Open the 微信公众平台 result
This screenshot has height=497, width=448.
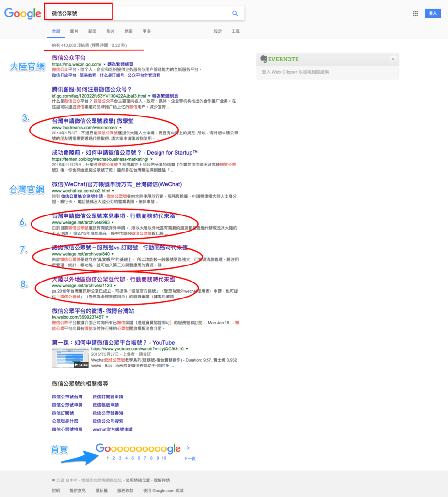click(x=69, y=58)
